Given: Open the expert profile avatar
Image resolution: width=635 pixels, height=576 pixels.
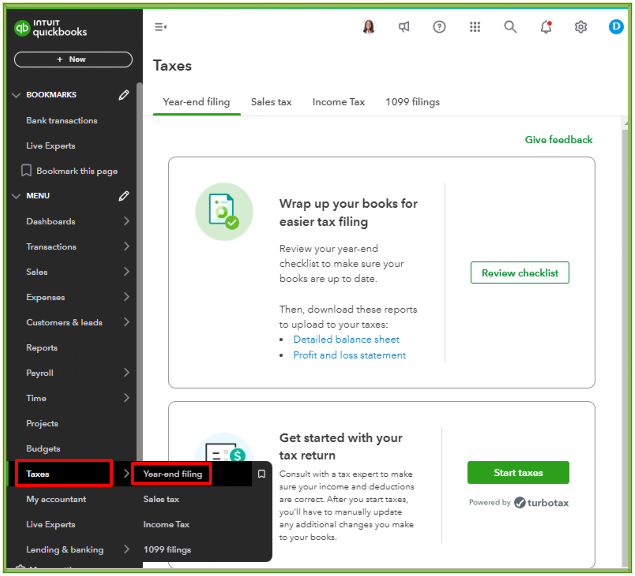Looking at the screenshot, I should 369,27.
